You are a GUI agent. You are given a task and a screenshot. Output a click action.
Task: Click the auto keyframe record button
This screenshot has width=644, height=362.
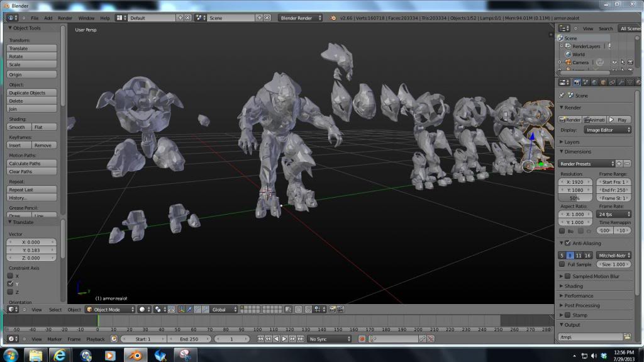pos(362,339)
